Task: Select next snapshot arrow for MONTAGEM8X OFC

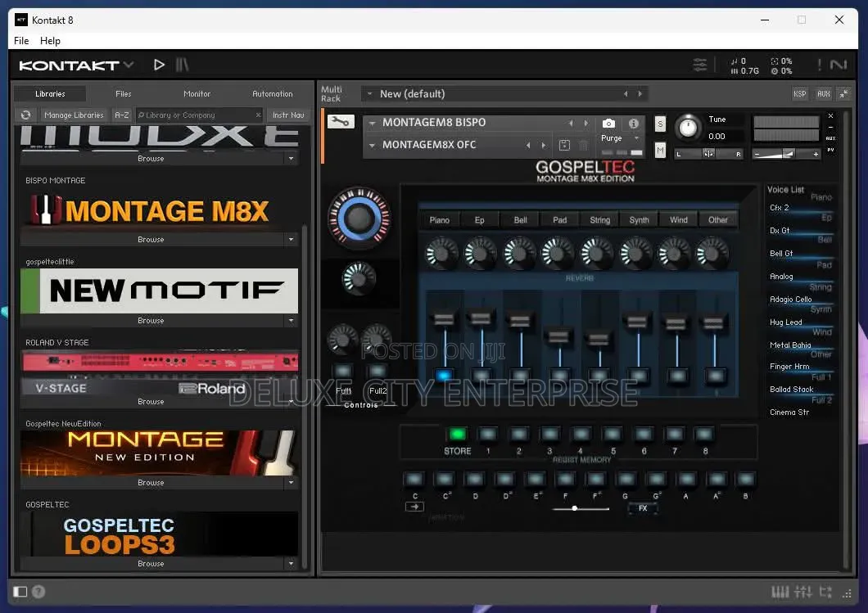Action: 544,145
